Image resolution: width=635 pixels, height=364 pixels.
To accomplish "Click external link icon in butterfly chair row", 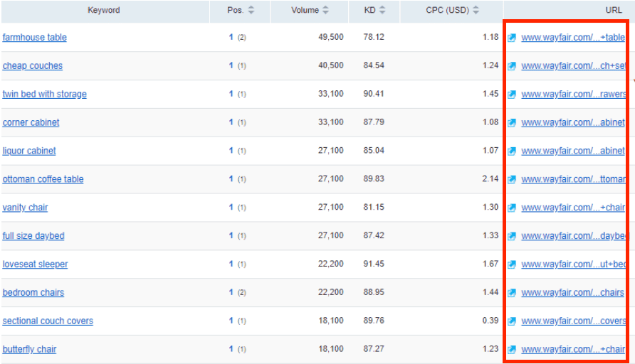I will 512,350.
